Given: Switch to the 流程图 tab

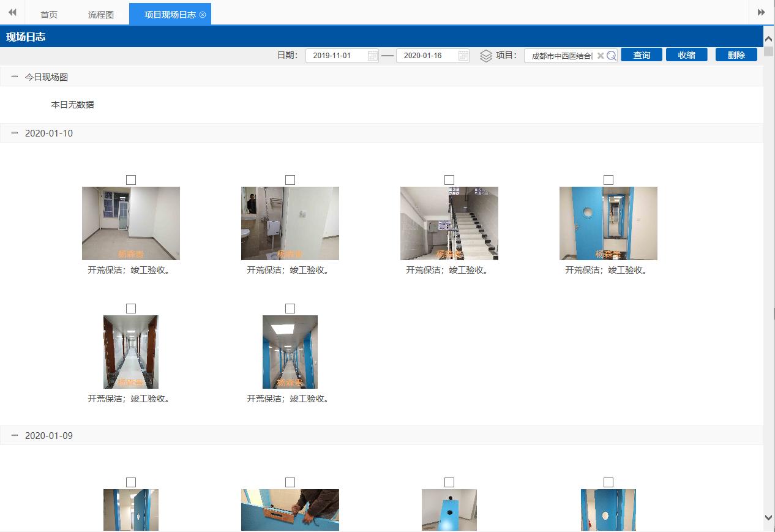Looking at the screenshot, I should pyautogui.click(x=101, y=14).
